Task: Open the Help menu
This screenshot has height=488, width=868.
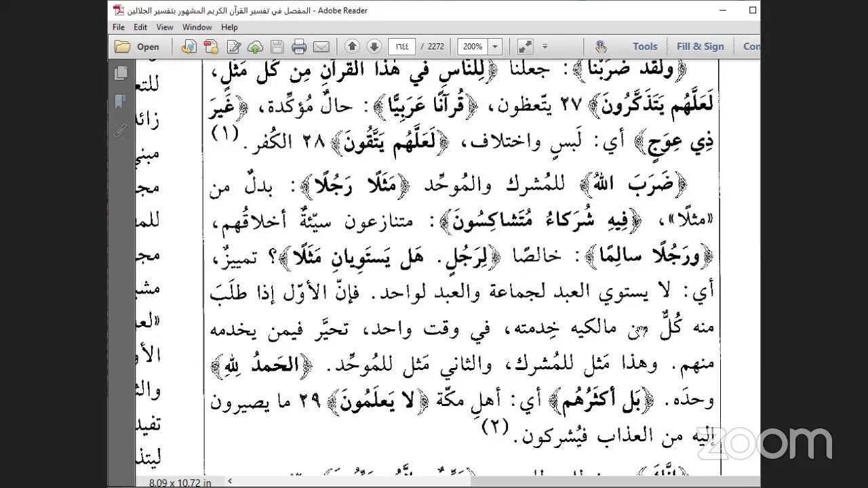Action: (x=229, y=27)
